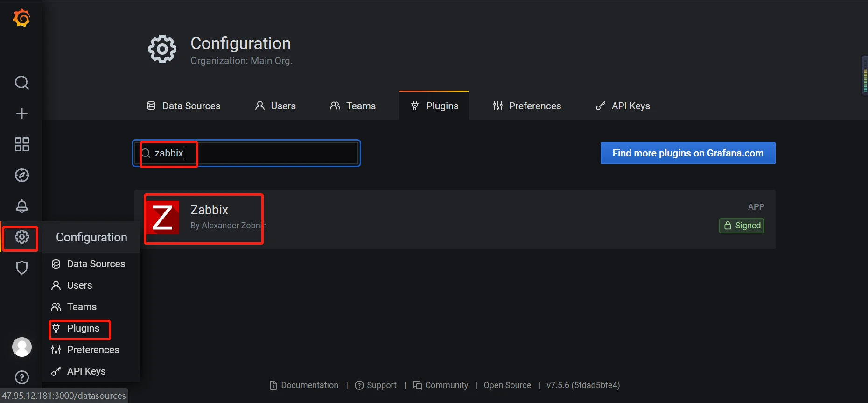Image resolution: width=868 pixels, height=403 pixels.
Task: Switch to the API Keys tab
Action: click(x=623, y=106)
